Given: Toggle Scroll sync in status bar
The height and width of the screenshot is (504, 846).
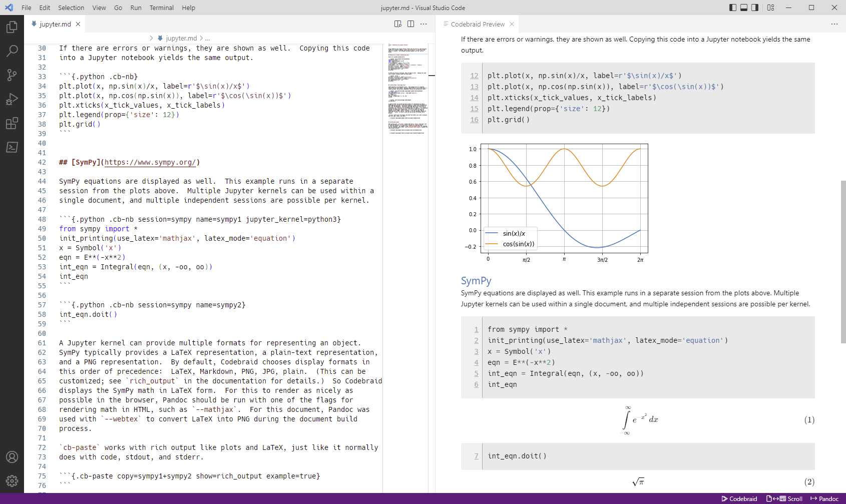Looking at the screenshot, I should pos(784,498).
